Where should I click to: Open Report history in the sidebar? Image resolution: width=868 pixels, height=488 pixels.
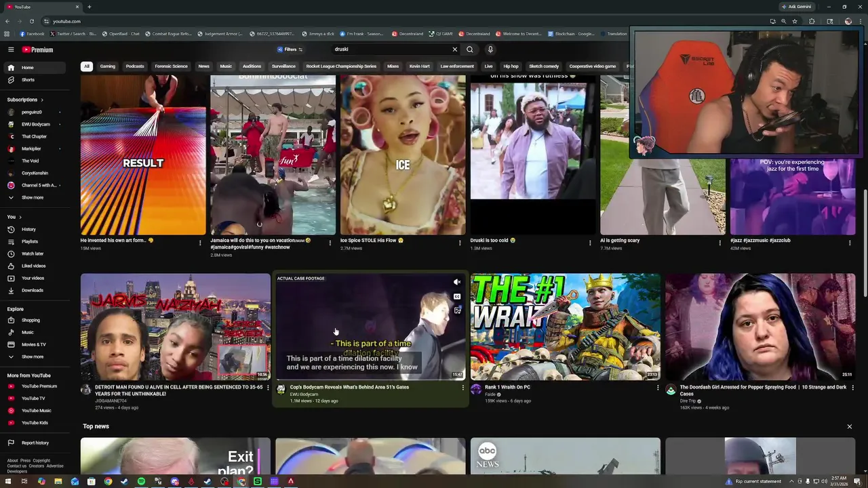[34, 443]
